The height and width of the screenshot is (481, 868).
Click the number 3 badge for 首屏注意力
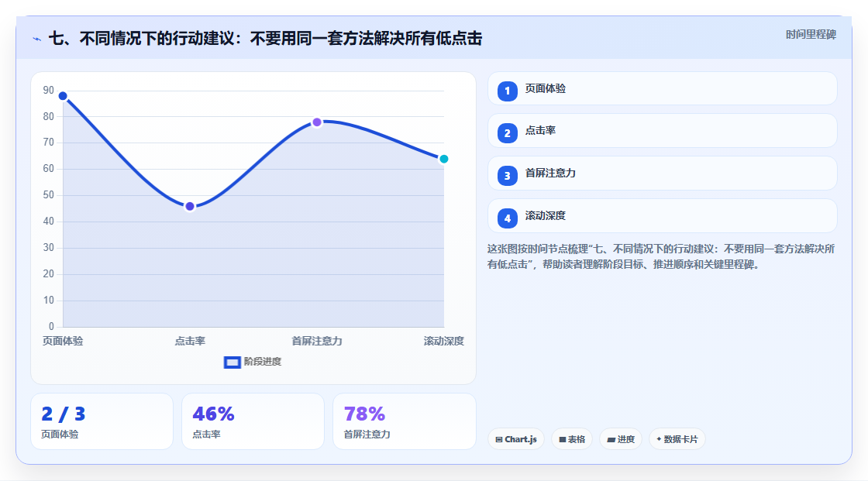507,176
